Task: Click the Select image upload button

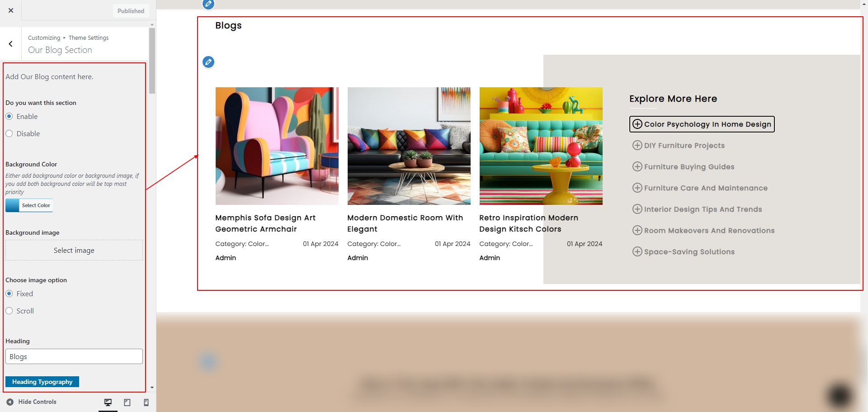Action: 74,251
